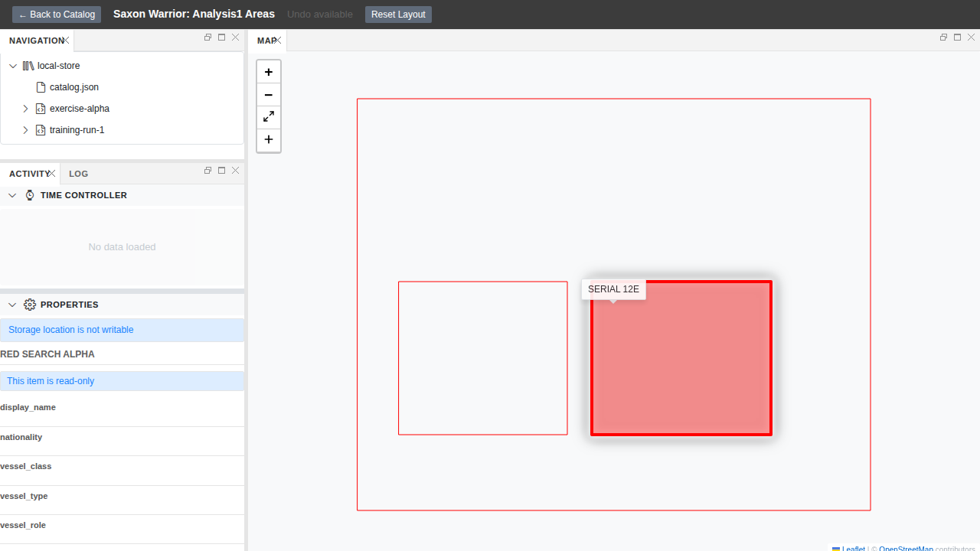
Task: Select the local-store tree row
Action: point(122,66)
